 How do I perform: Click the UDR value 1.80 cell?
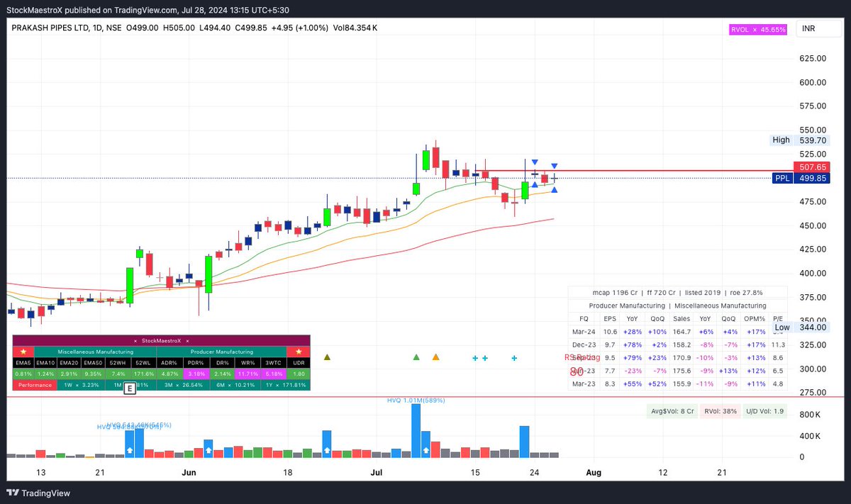tap(298, 374)
